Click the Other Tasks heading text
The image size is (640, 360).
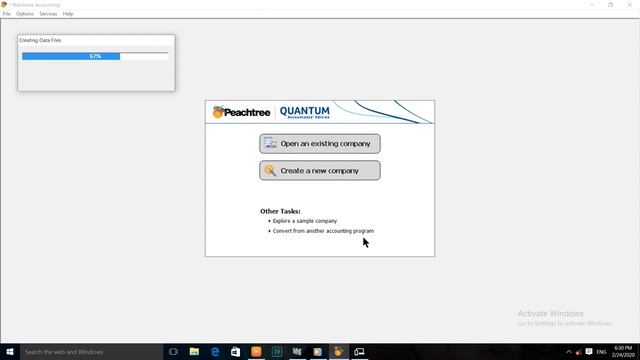click(280, 211)
